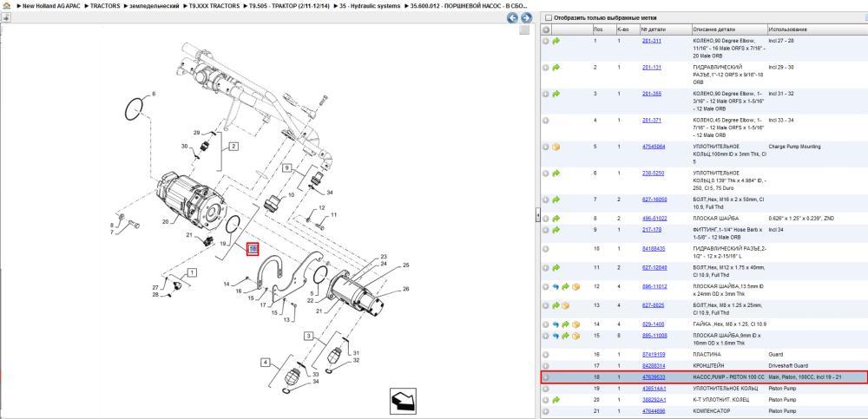The height and width of the screenshot is (419, 868).
Task: Click blue back arrow for part 829-1408
Action: click(x=556, y=324)
